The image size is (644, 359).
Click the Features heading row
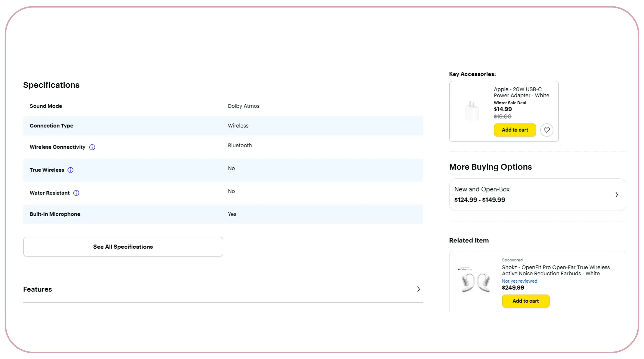[x=38, y=289]
